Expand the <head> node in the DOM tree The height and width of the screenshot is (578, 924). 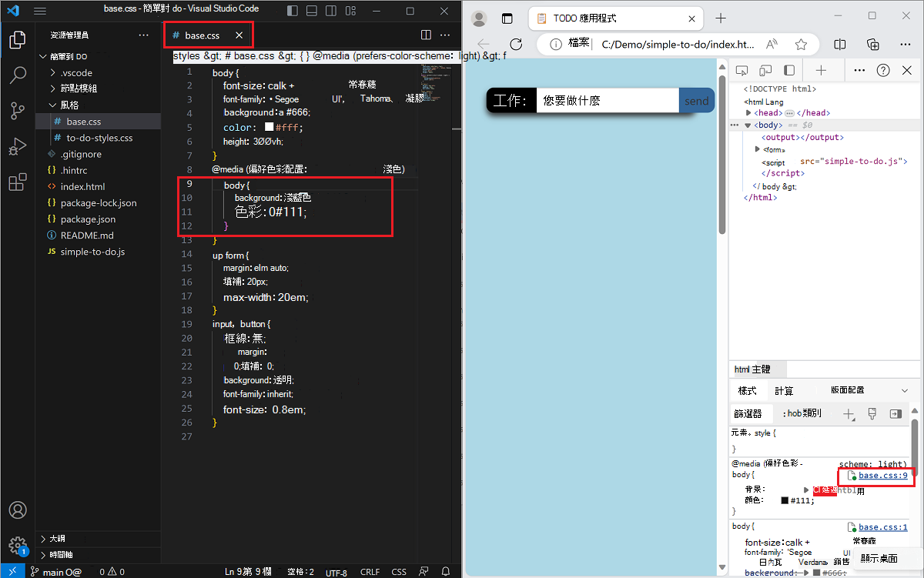[x=749, y=112]
